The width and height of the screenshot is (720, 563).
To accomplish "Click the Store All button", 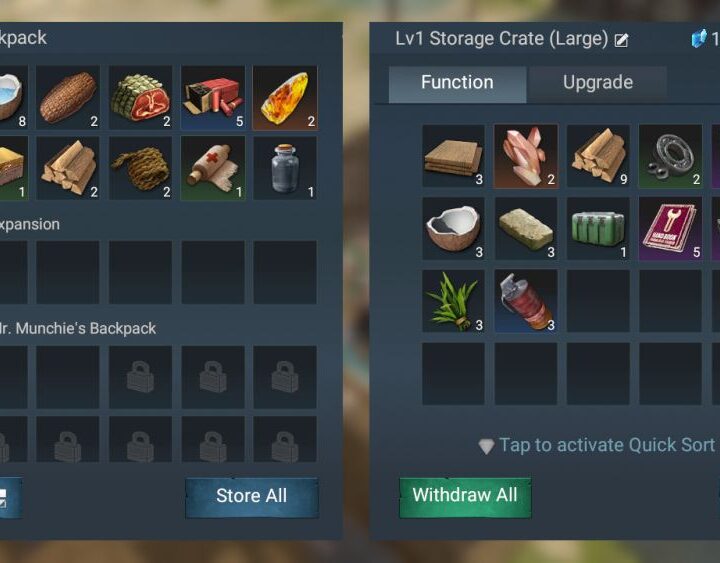I will [252, 496].
